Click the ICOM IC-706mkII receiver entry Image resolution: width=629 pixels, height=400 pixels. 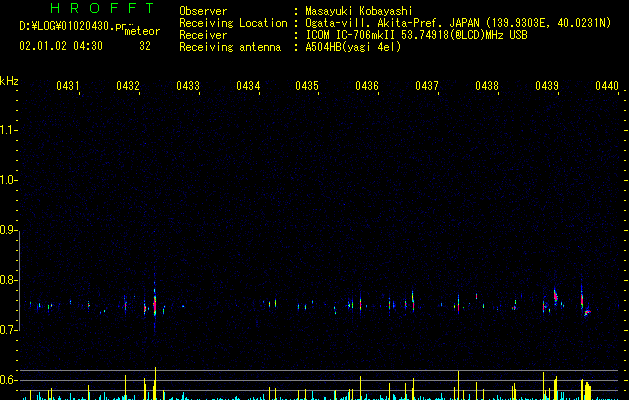(416, 35)
